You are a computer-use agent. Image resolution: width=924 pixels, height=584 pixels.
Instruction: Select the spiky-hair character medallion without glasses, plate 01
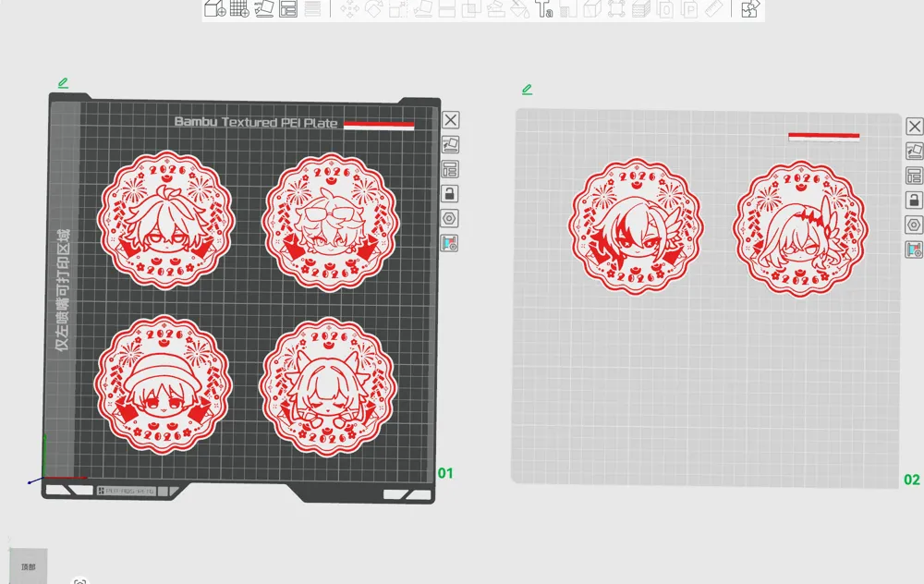tap(166, 220)
